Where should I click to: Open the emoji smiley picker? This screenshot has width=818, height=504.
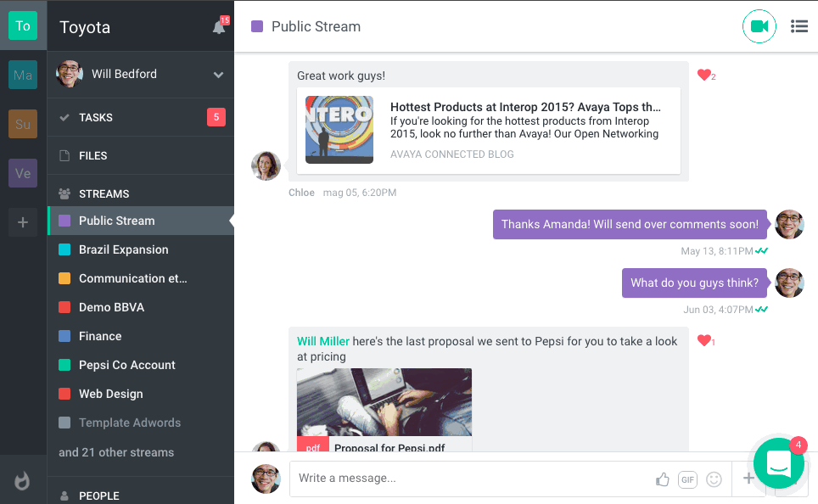[x=714, y=479]
